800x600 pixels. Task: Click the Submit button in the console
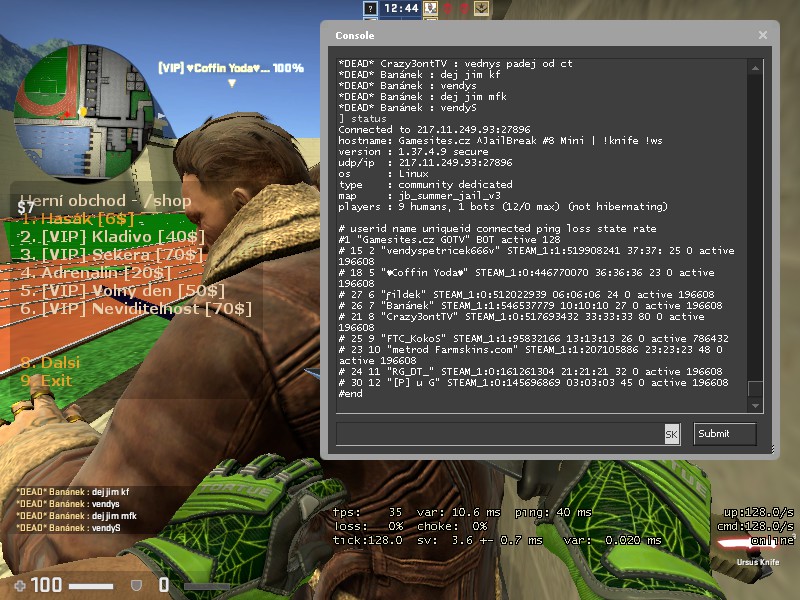(725, 434)
